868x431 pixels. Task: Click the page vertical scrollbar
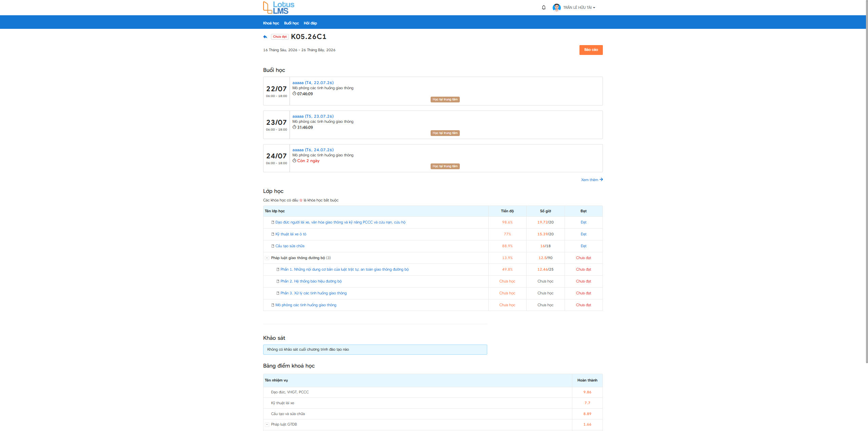point(867,182)
